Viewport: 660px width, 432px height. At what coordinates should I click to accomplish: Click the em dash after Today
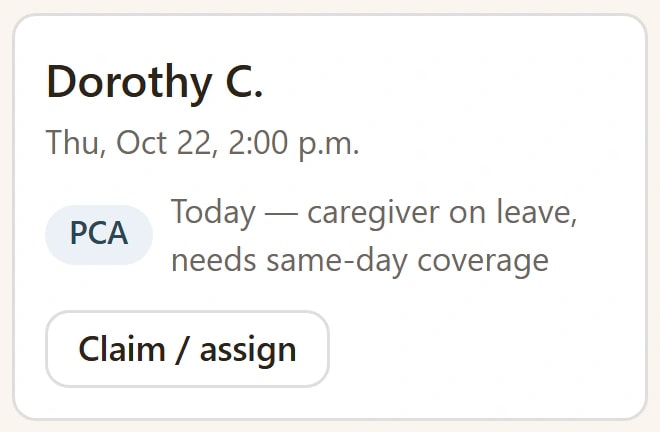[x=281, y=215]
